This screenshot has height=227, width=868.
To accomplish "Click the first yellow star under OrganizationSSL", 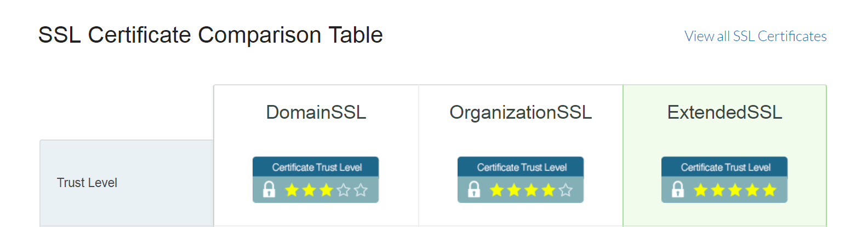I will [x=497, y=190].
